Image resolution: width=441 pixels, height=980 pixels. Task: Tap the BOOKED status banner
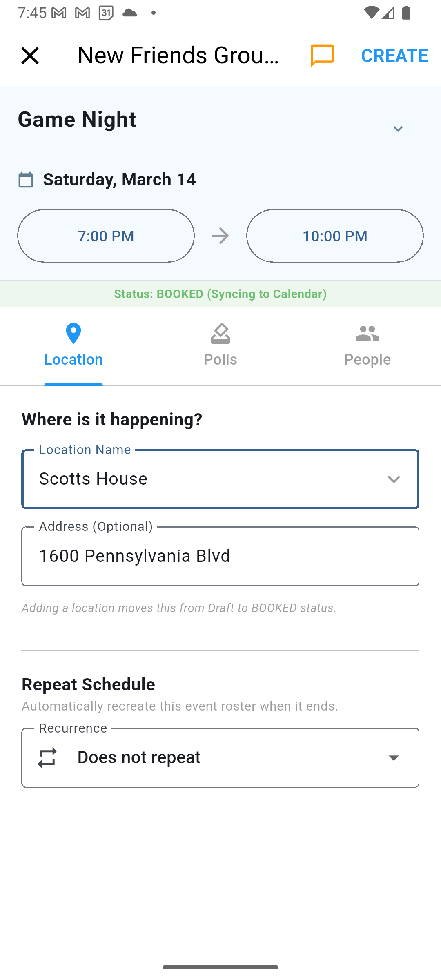220,294
